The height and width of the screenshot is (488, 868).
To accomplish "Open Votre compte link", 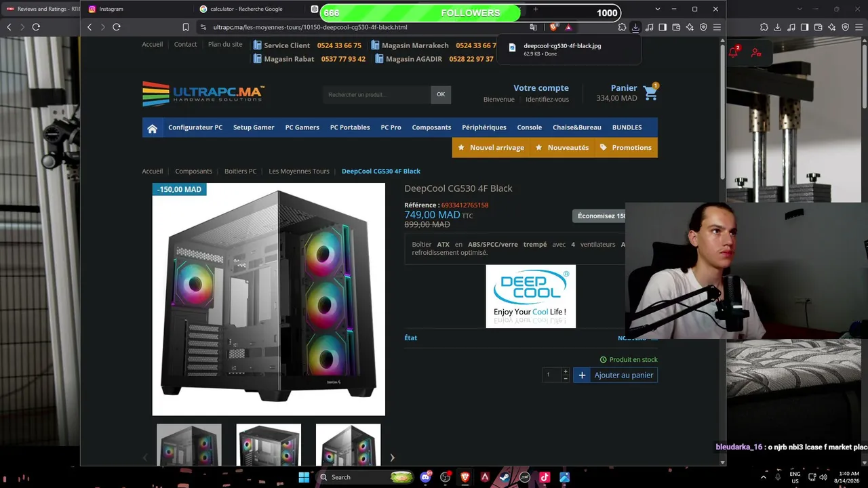I will (x=541, y=88).
